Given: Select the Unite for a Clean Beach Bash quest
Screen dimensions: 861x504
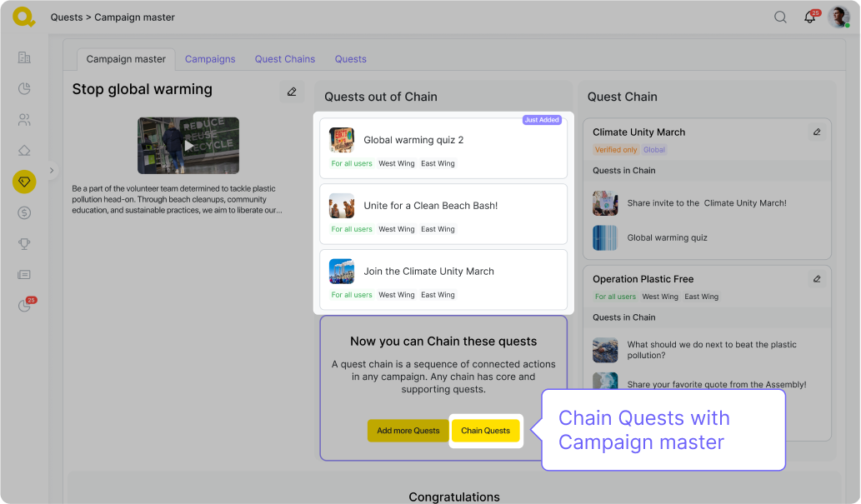Looking at the screenshot, I should pos(443,214).
